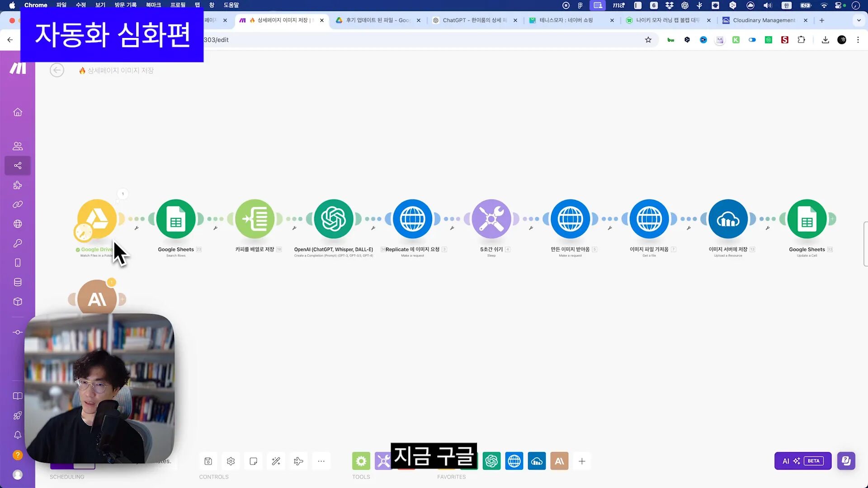Click the Make logo in the sidebar
868x488 pixels.
18,68
